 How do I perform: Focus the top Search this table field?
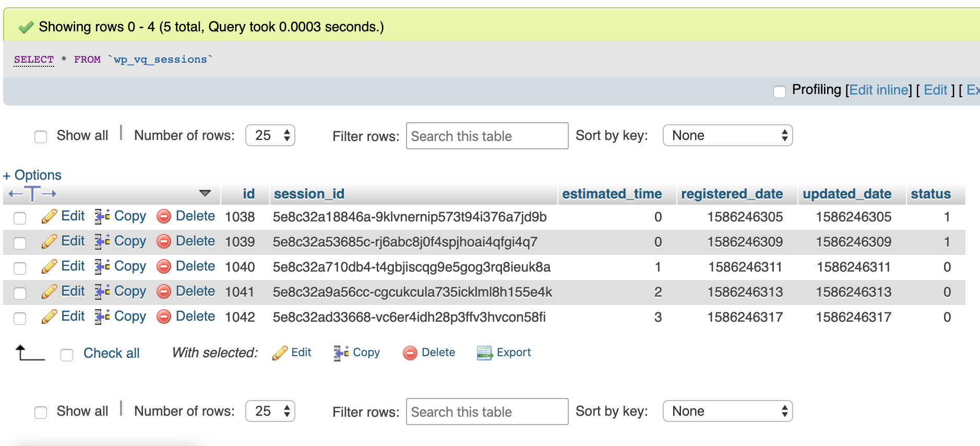(487, 136)
